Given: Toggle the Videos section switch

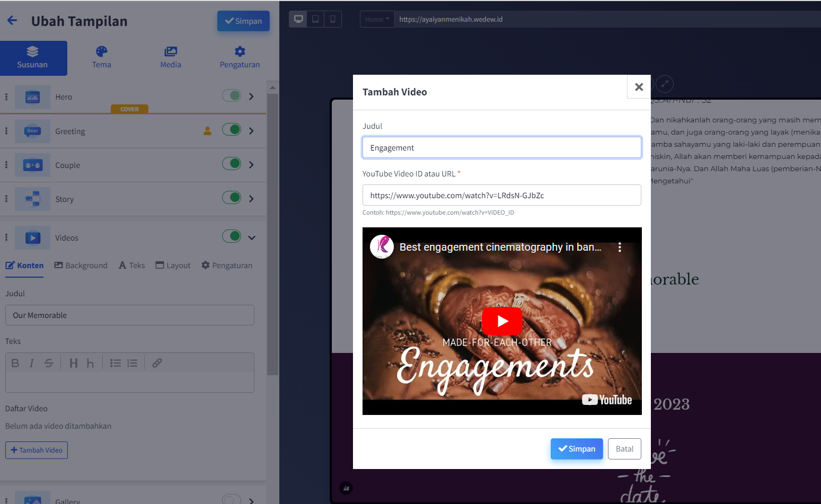Looking at the screenshot, I should pos(232,236).
